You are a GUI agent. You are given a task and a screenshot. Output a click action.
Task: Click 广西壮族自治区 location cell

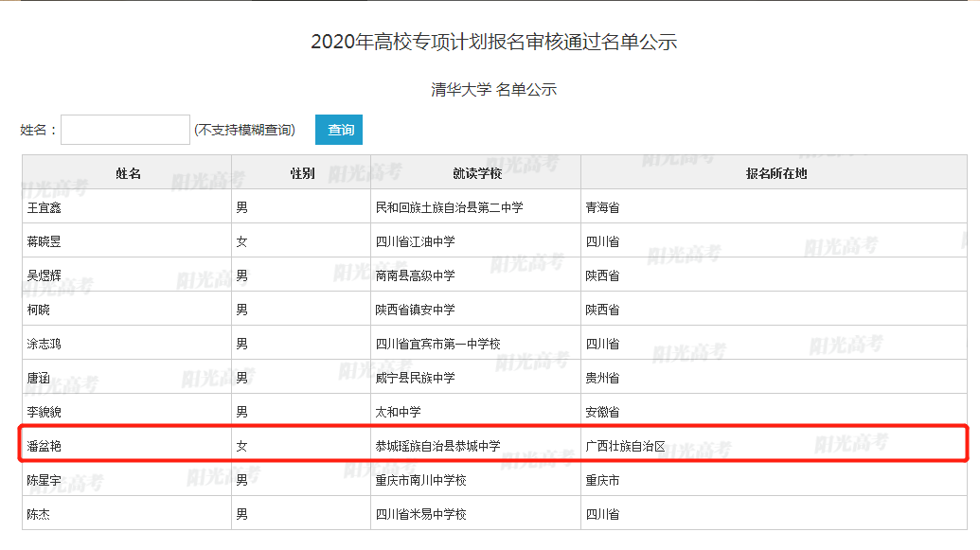pyautogui.click(x=626, y=446)
